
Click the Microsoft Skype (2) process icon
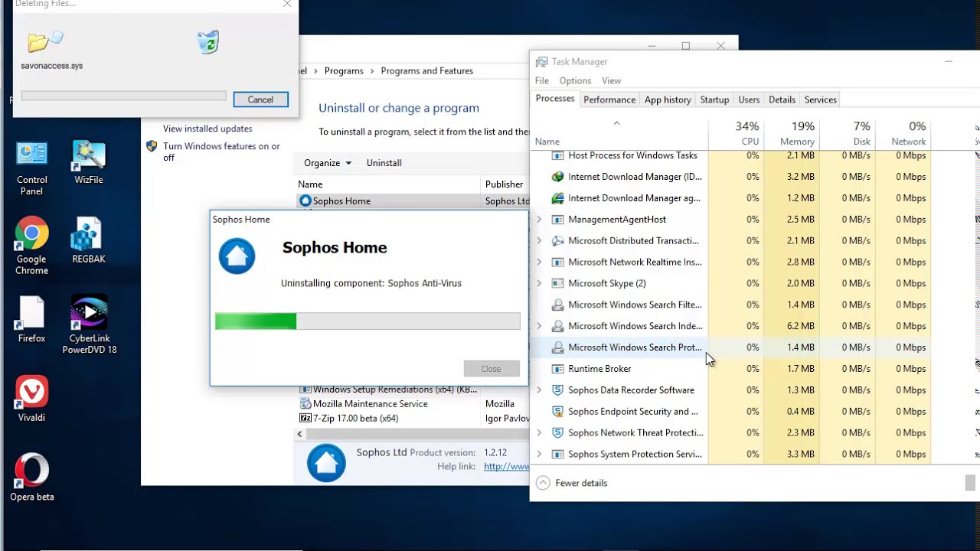557,283
